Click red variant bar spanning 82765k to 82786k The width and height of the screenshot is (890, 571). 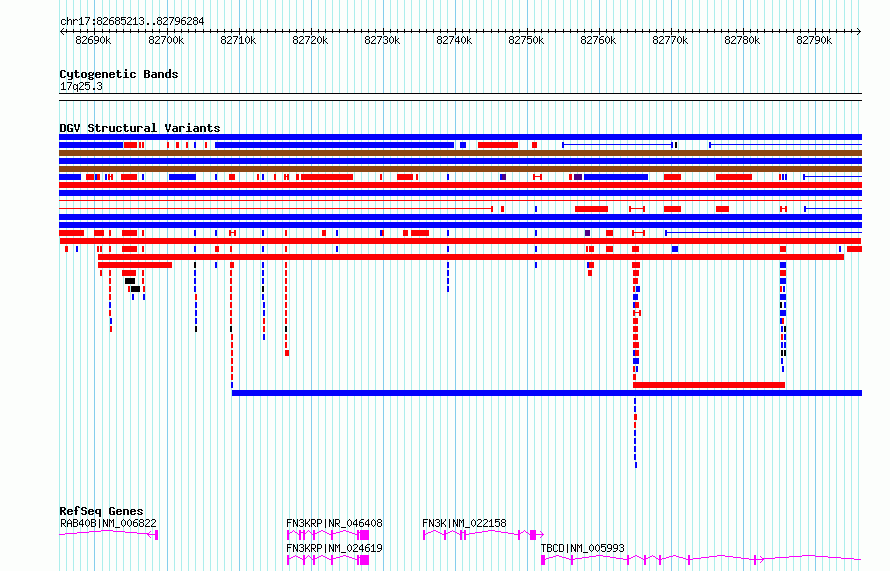coord(709,385)
